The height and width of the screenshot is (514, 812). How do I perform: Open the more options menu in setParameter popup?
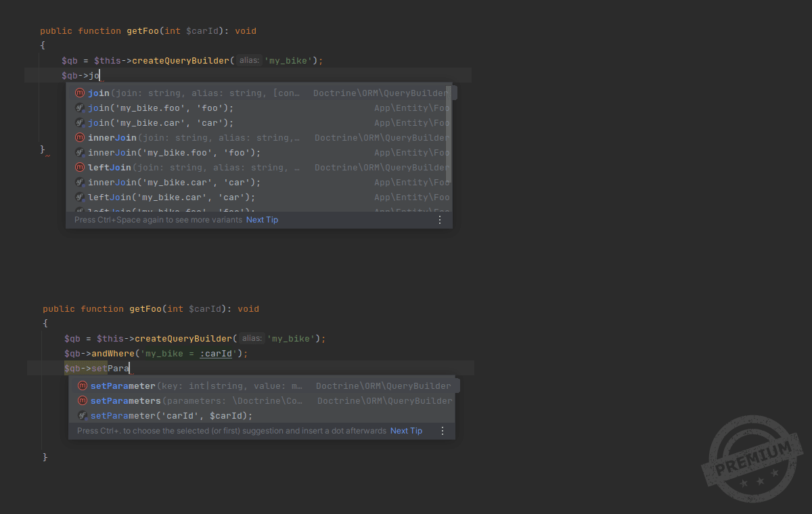click(x=443, y=431)
